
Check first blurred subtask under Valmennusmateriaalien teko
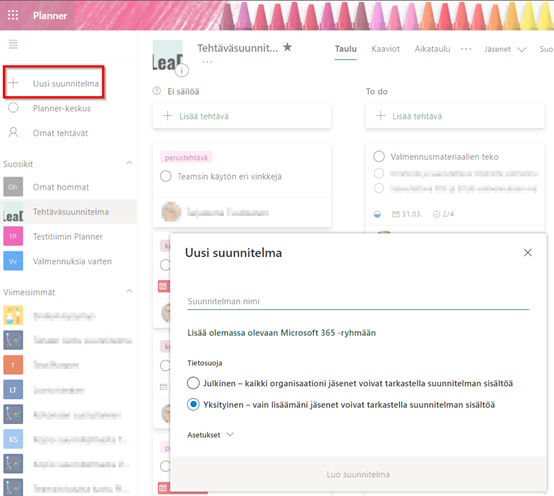379,173
